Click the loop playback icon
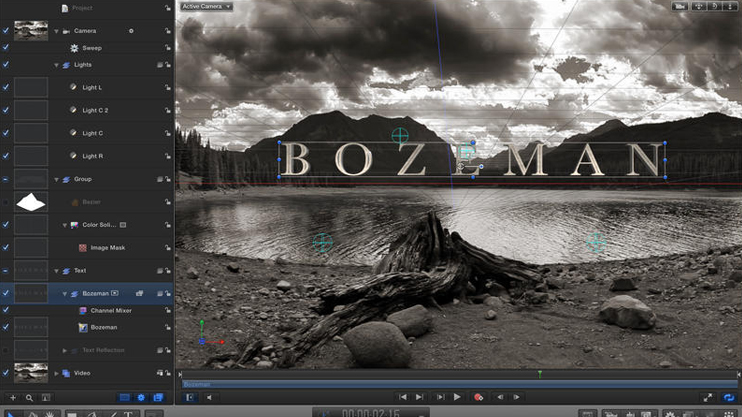The height and width of the screenshot is (417, 742). (729, 397)
